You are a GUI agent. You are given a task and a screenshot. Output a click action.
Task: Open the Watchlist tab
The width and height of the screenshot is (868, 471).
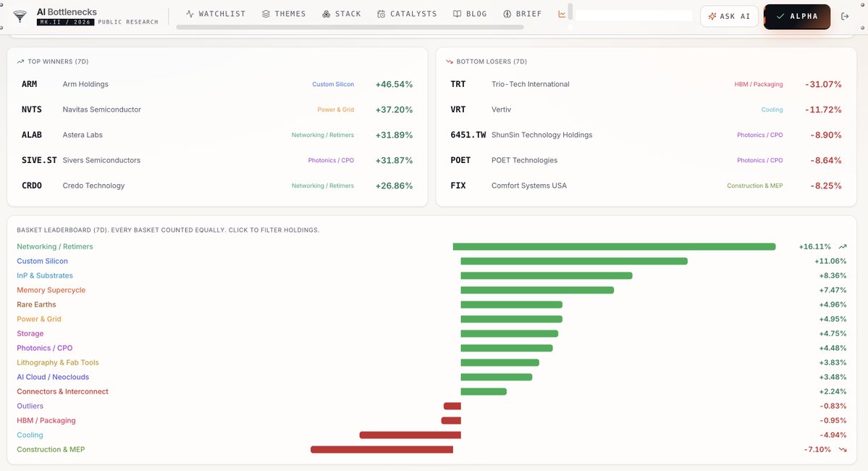point(216,14)
